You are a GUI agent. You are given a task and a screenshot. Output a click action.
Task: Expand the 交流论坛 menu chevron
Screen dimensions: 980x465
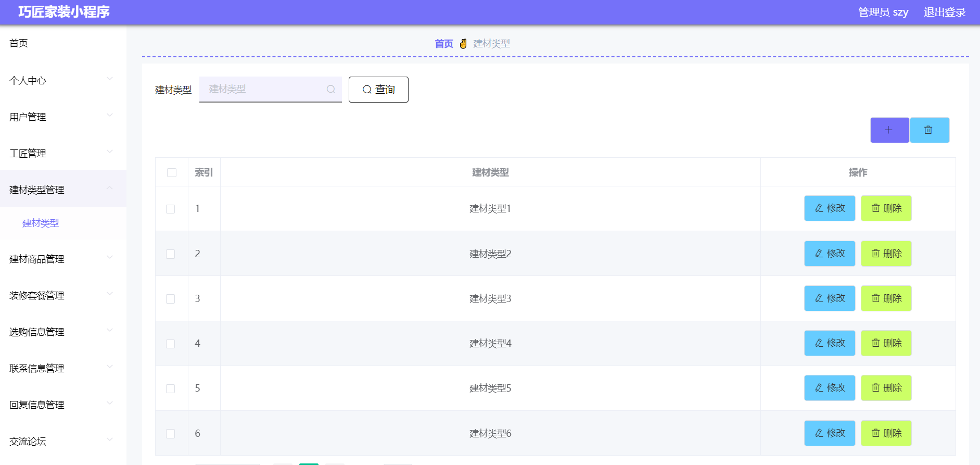(109, 439)
